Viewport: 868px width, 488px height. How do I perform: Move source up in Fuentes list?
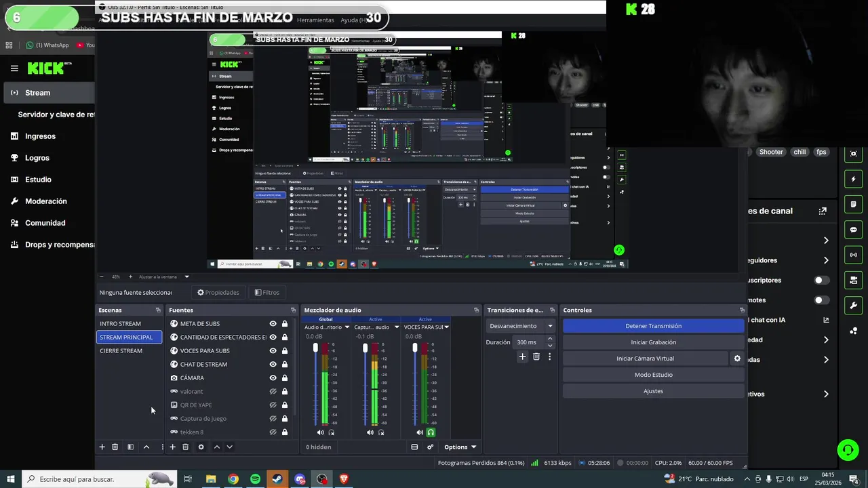tap(217, 447)
